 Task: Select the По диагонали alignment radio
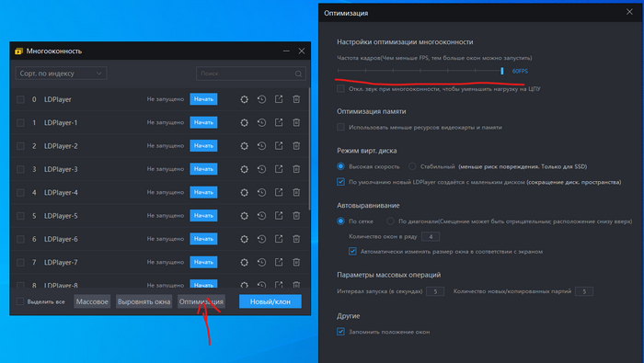click(x=390, y=221)
